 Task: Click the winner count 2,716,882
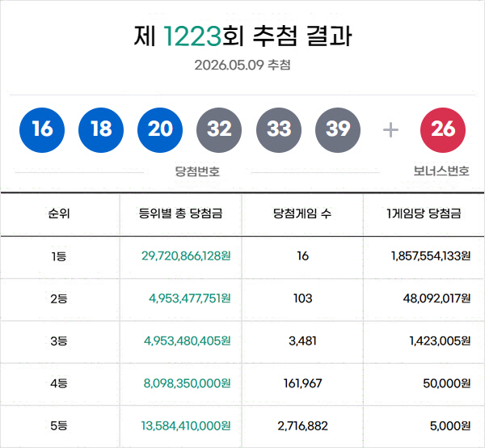(302, 425)
